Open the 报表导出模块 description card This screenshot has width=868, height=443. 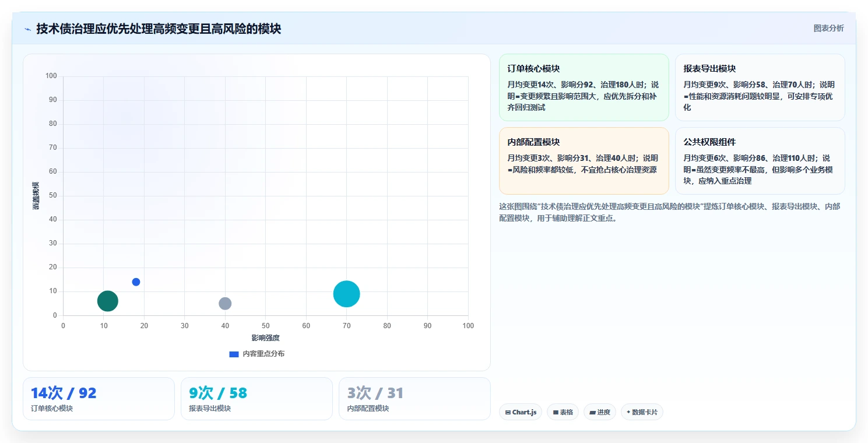(760, 87)
